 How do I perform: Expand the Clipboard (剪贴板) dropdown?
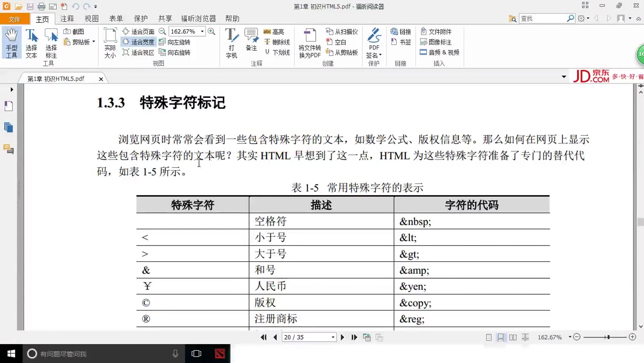[94, 42]
